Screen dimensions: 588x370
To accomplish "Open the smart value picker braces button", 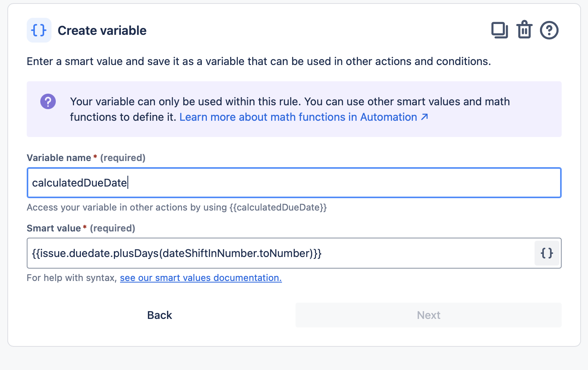I will (547, 253).
